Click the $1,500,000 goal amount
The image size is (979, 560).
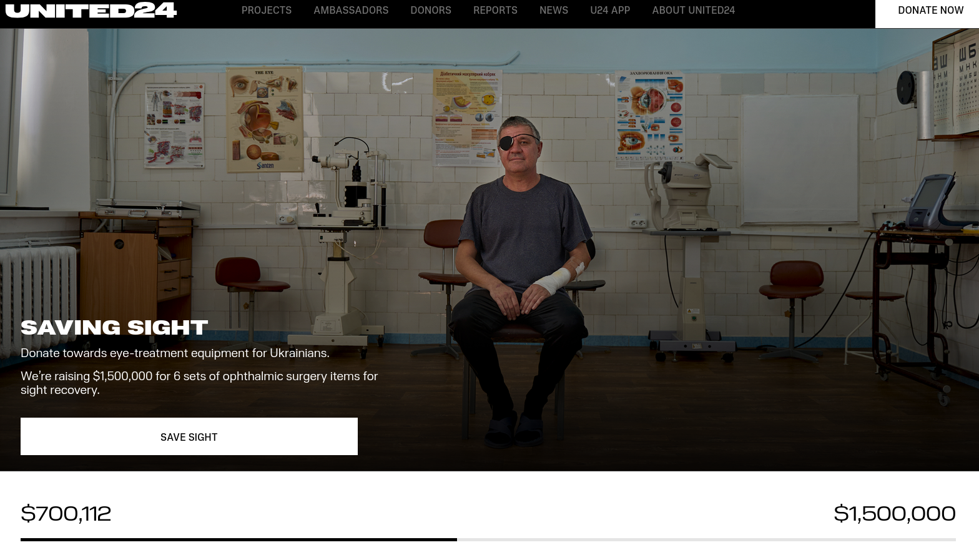(895, 514)
